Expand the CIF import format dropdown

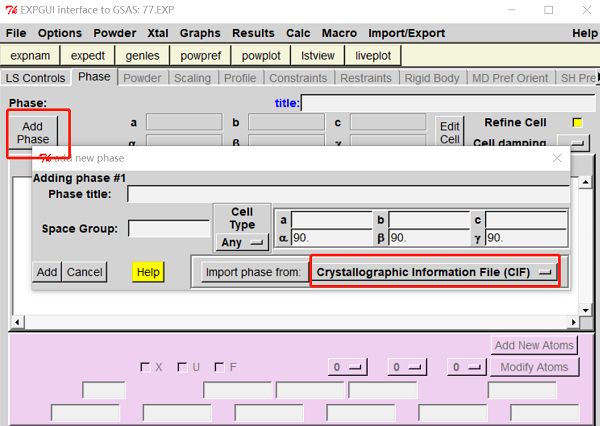coord(434,271)
